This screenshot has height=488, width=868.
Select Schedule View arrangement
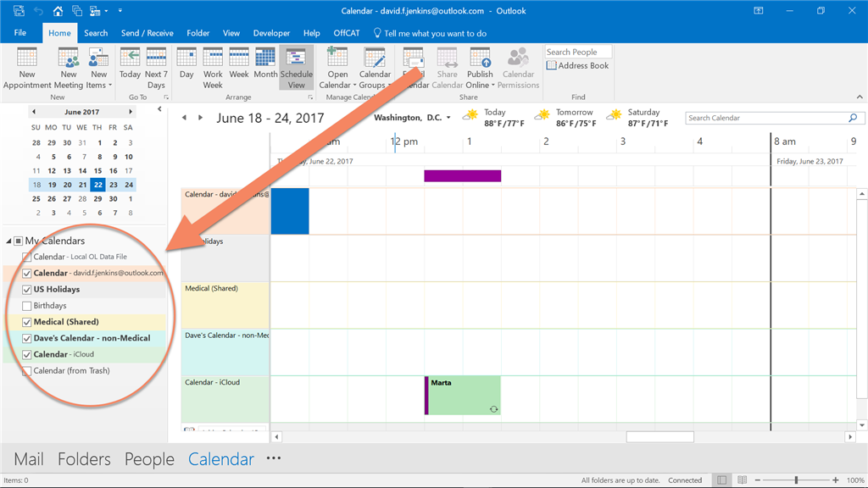[296, 68]
